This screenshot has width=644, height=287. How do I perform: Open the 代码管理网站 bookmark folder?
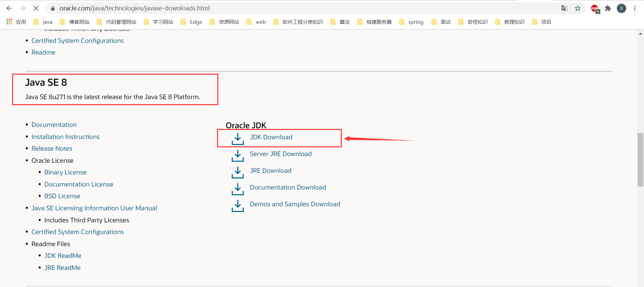(116, 22)
